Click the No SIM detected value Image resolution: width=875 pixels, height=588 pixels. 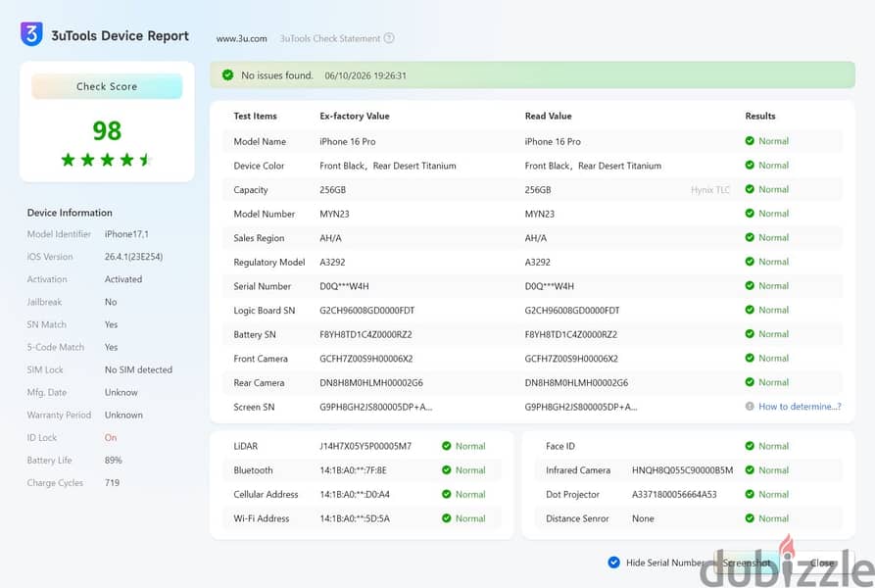pos(138,369)
